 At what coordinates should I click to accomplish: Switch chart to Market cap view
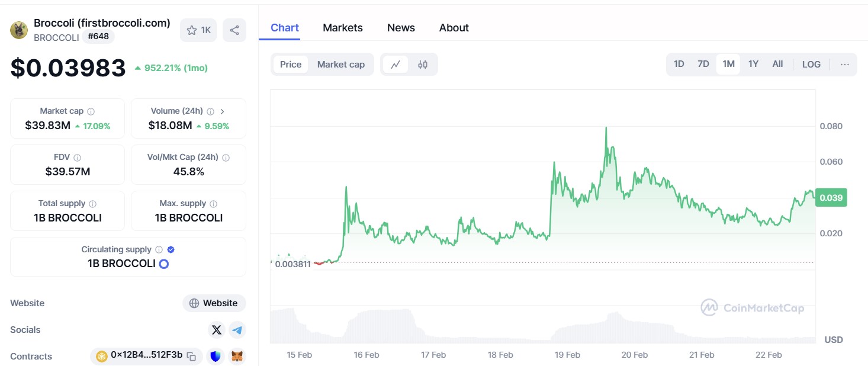(x=341, y=64)
